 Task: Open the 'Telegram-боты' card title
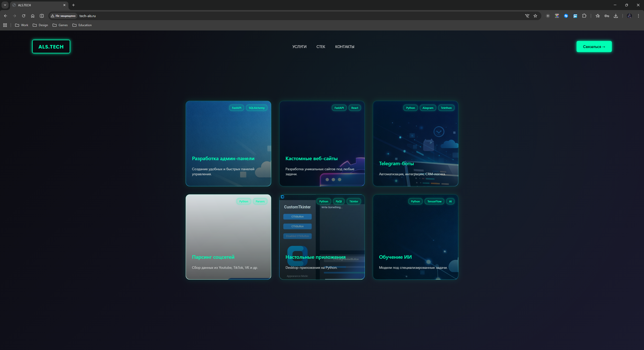pos(396,163)
